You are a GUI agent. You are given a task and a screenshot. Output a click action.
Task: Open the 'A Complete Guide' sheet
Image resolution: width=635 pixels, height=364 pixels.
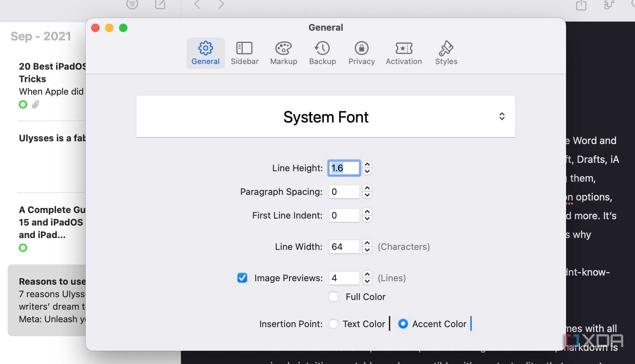click(x=51, y=228)
